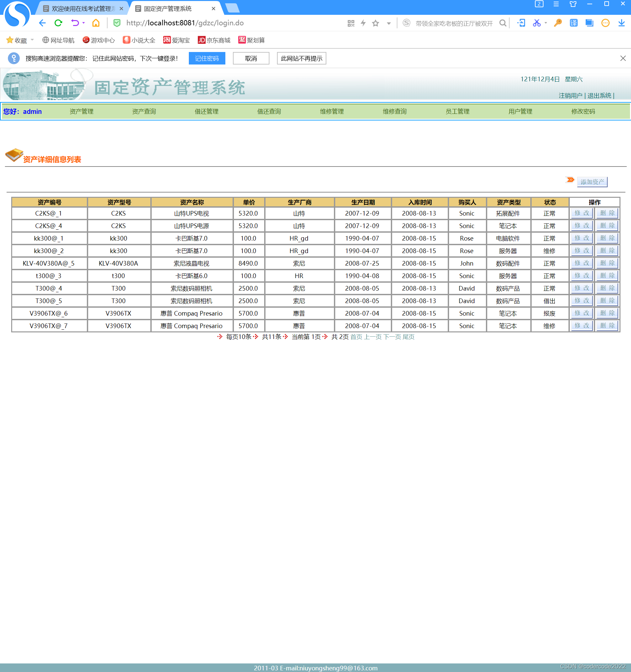Screen dimensions: 631x672
Task: Go to 上一页 in pagination
Action: point(372,337)
